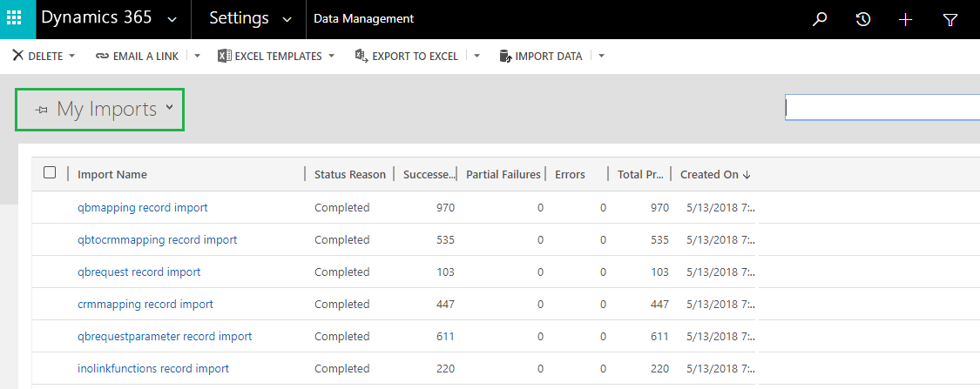Viewport: 980px width, 389px height.
Task: Click the plus quick create icon
Action: point(906,19)
